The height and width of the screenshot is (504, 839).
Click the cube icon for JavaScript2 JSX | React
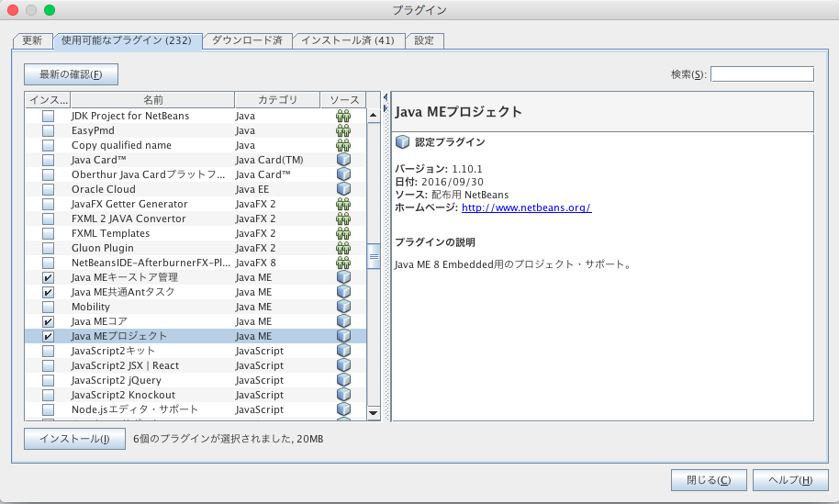tap(343, 365)
